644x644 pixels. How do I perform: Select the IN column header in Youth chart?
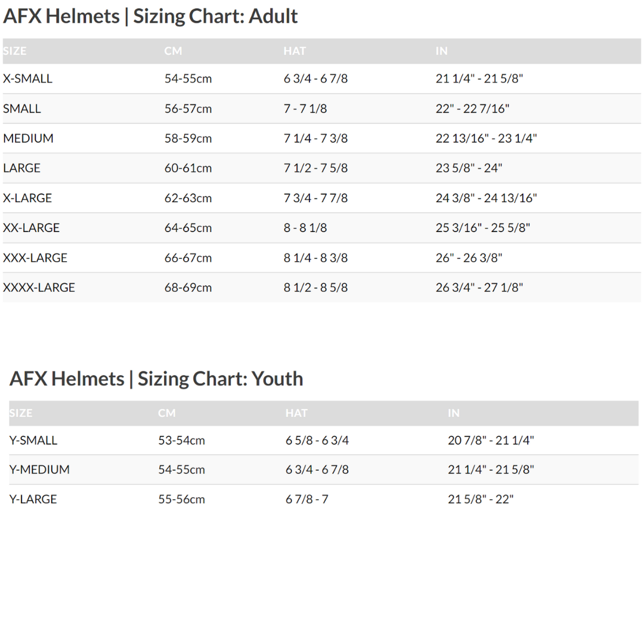[x=453, y=413]
